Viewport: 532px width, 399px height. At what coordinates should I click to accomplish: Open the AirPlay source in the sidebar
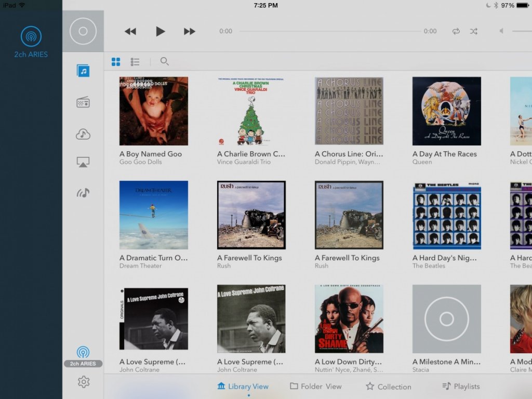click(x=83, y=162)
